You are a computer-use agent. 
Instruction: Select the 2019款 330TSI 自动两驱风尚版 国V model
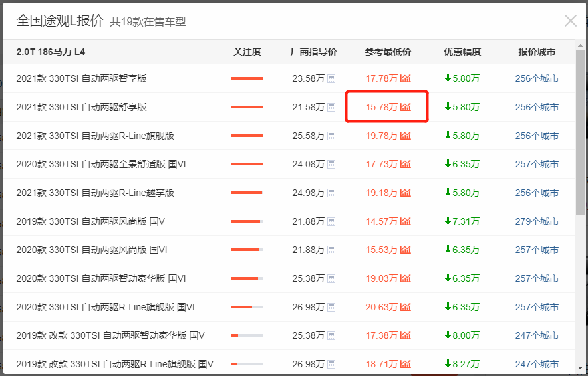90,221
